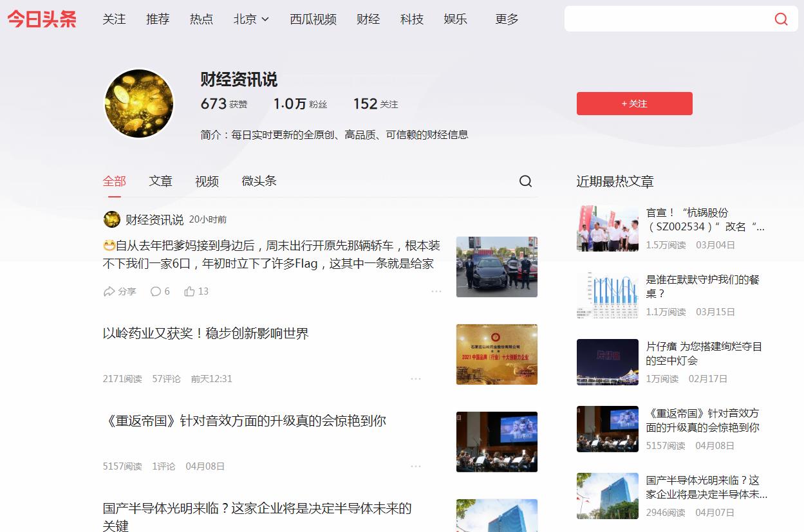Open the sidebar hot article 《重返帝国》针对音效方面
The width and height of the screenshot is (804, 532).
(703, 420)
